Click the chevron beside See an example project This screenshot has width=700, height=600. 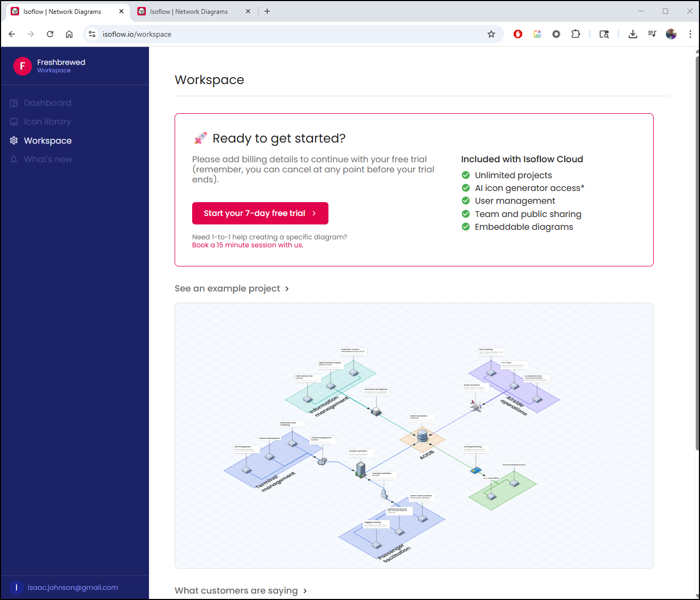[287, 289]
